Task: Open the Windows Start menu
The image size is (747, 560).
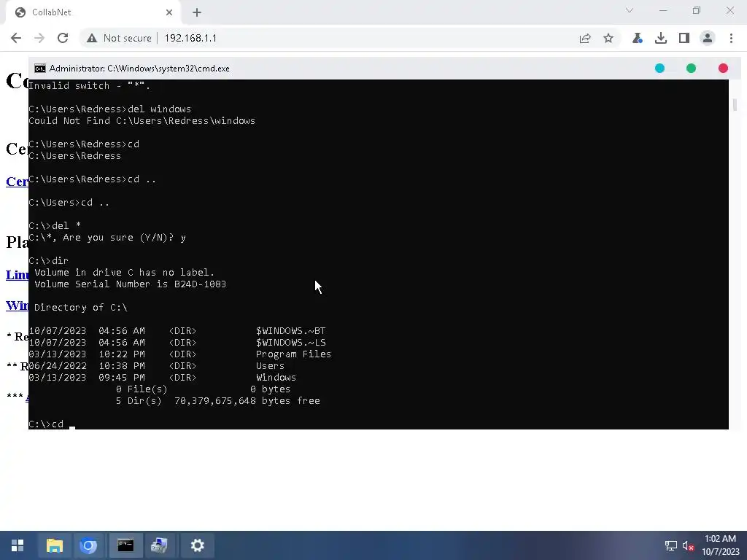Action: coord(18,545)
